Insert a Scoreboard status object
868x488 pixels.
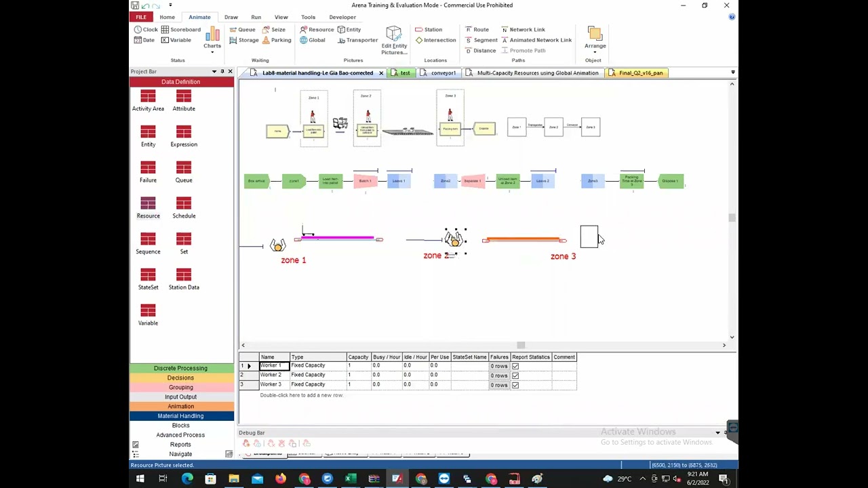pos(180,30)
